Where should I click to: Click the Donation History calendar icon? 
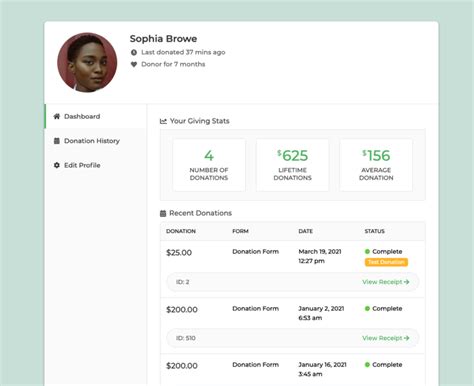(57, 141)
